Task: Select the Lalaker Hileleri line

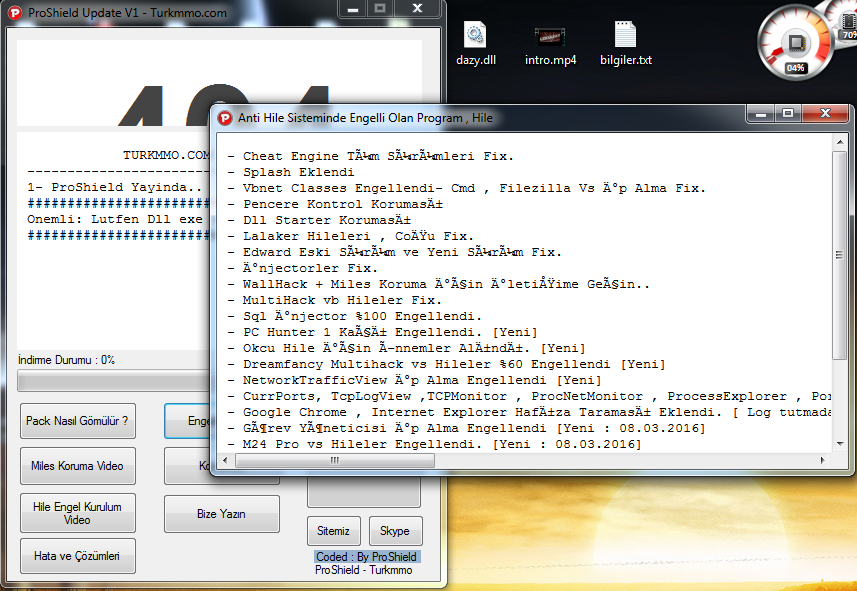Action: [x=350, y=236]
